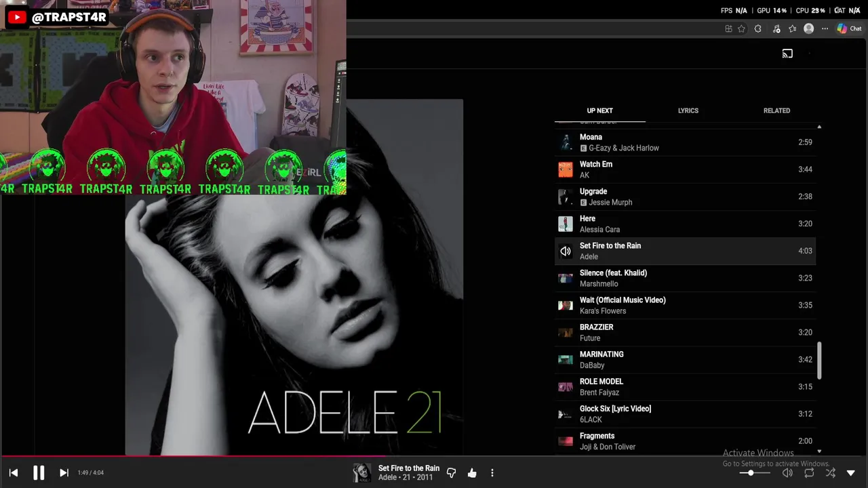Switch to the RELATED tab
Image resolution: width=868 pixels, height=488 pixels.
tap(776, 110)
